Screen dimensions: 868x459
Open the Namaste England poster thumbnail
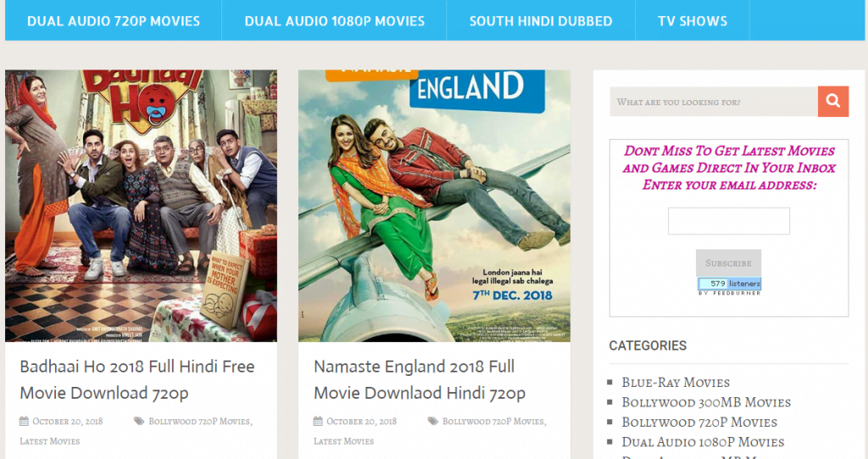(434, 205)
